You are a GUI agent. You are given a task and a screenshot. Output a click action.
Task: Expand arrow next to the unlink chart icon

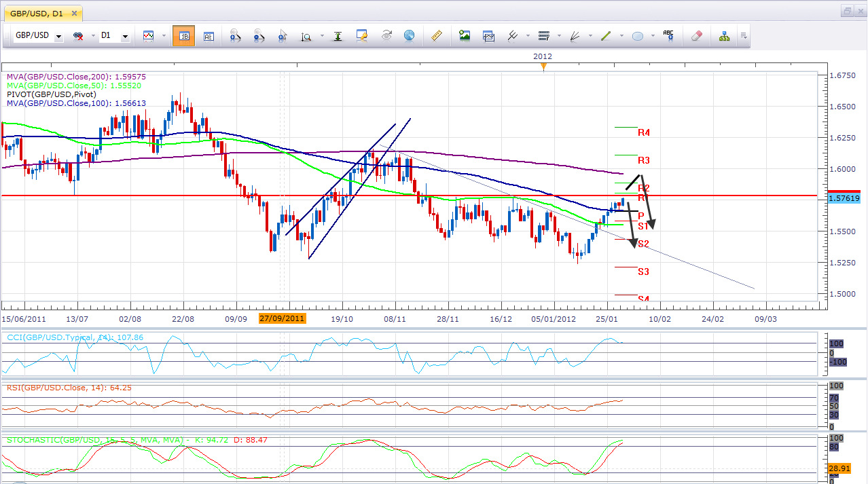tap(92, 36)
